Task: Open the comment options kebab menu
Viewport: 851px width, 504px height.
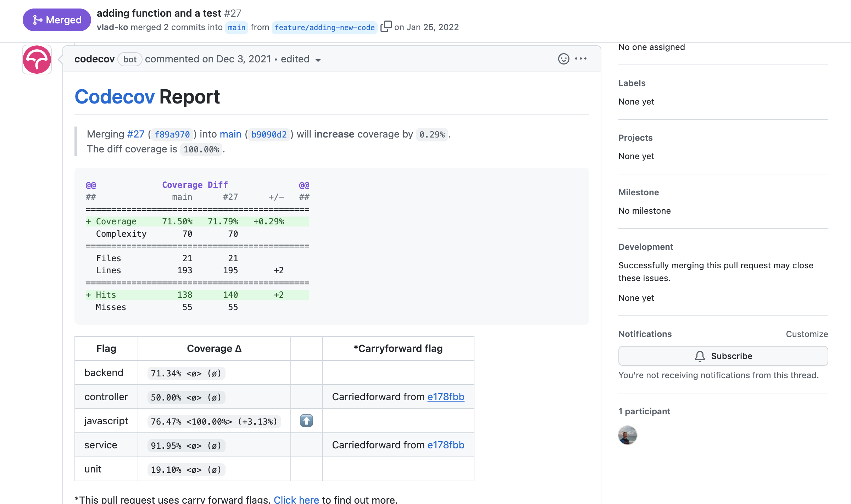Action: tap(580, 59)
